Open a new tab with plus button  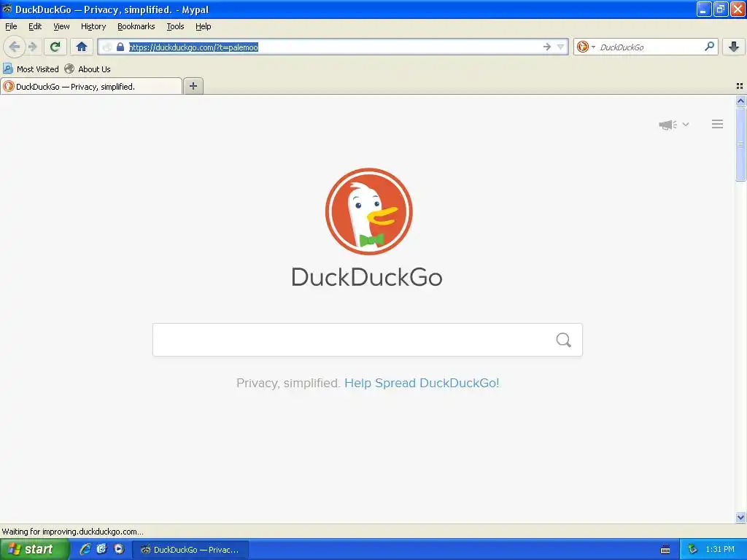(x=193, y=86)
